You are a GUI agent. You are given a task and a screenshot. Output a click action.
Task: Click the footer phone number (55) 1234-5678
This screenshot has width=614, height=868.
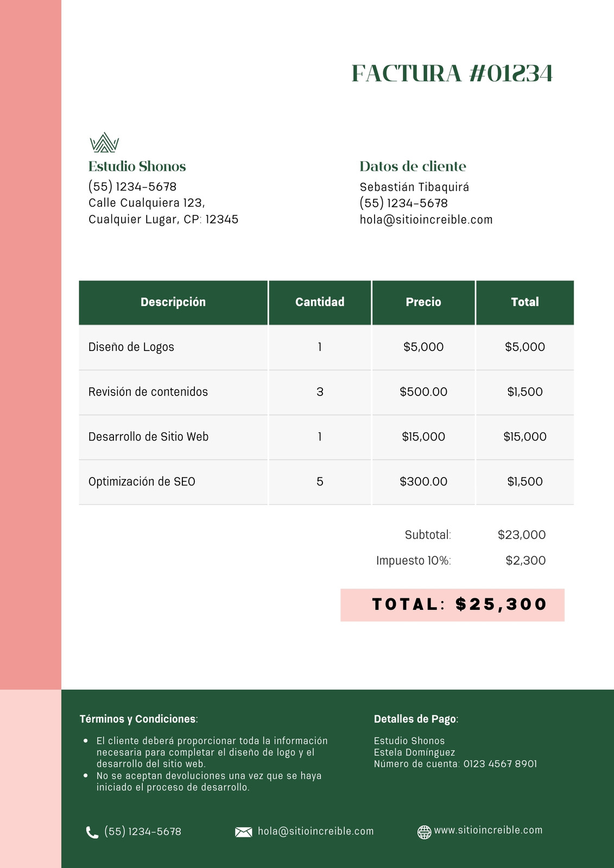(x=143, y=832)
